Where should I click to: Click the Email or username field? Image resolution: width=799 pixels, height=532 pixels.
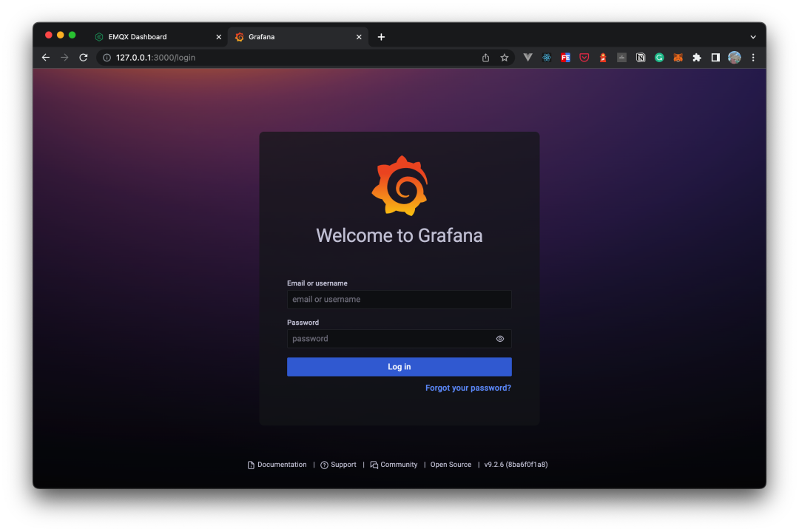(399, 299)
